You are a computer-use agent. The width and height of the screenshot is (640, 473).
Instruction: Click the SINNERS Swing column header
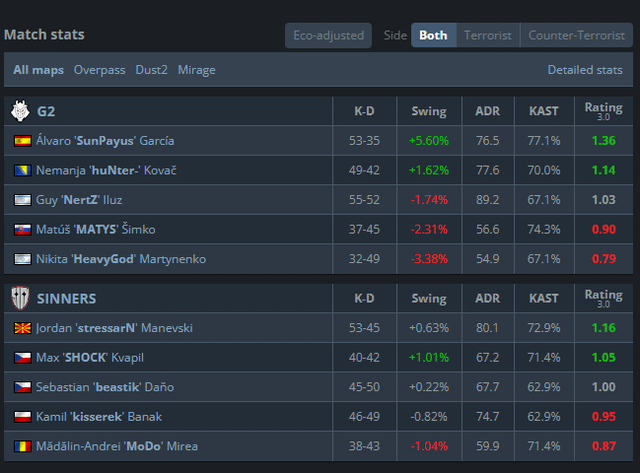429,298
